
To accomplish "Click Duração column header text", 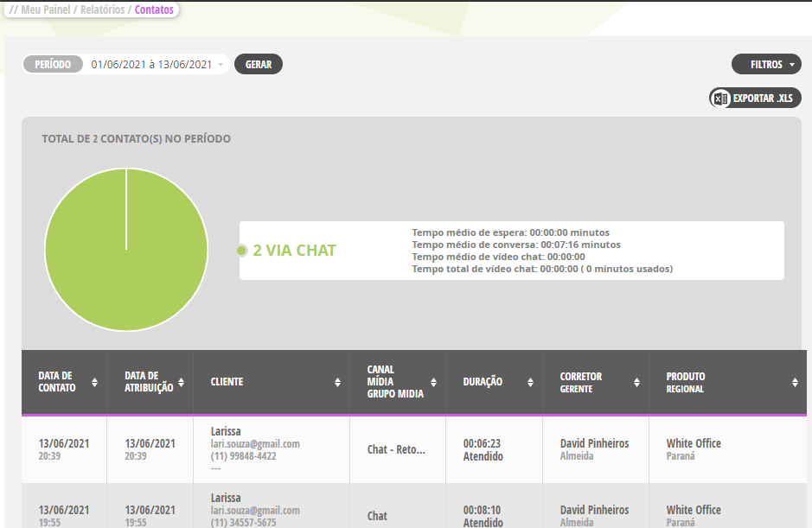I will (x=483, y=381).
